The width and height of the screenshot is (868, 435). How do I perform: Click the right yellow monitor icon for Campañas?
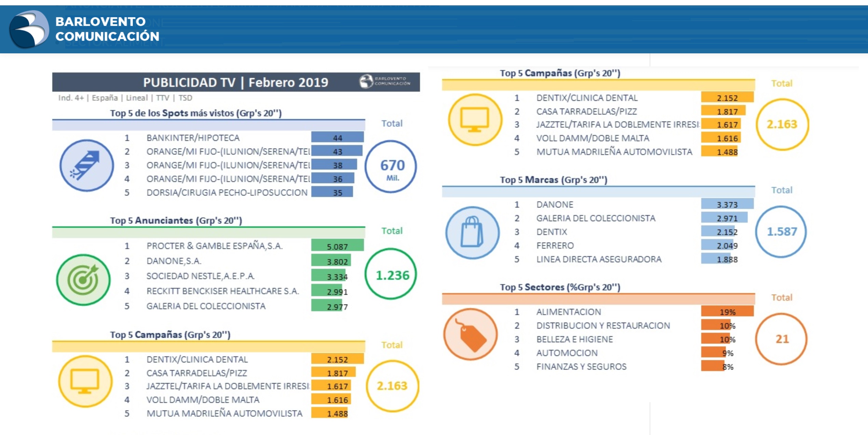point(475,120)
